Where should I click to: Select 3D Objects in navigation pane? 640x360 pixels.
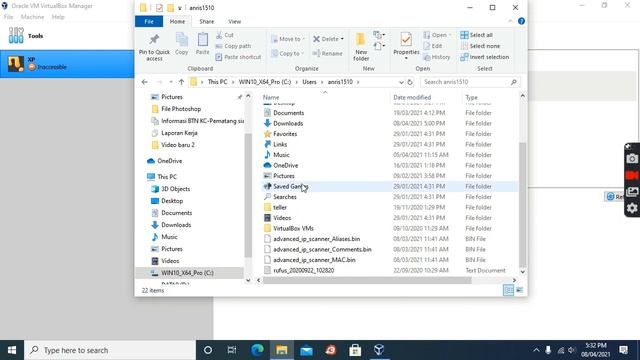(x=175, y=189)
